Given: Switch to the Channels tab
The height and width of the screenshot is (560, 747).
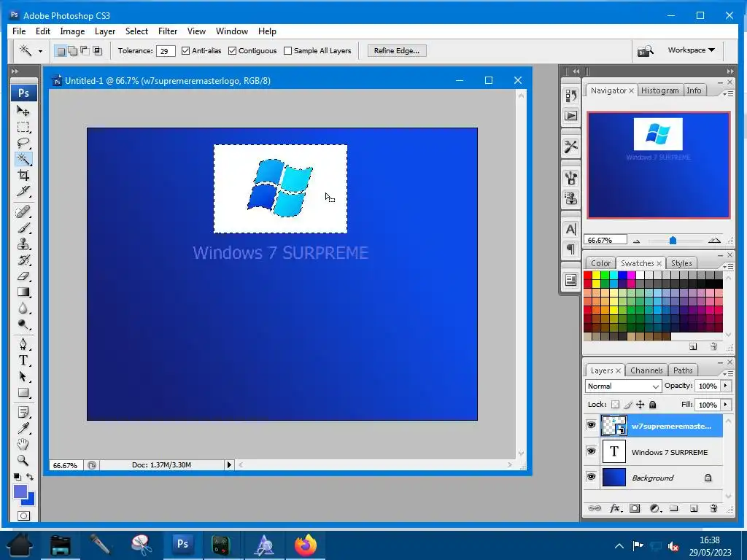Looking at the screenshot, I should pos(646,370).
